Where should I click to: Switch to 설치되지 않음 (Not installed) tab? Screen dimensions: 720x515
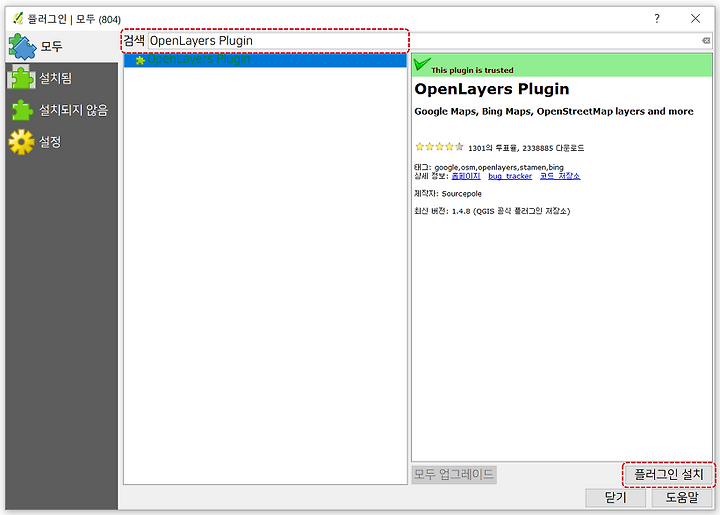pos(62,110)
